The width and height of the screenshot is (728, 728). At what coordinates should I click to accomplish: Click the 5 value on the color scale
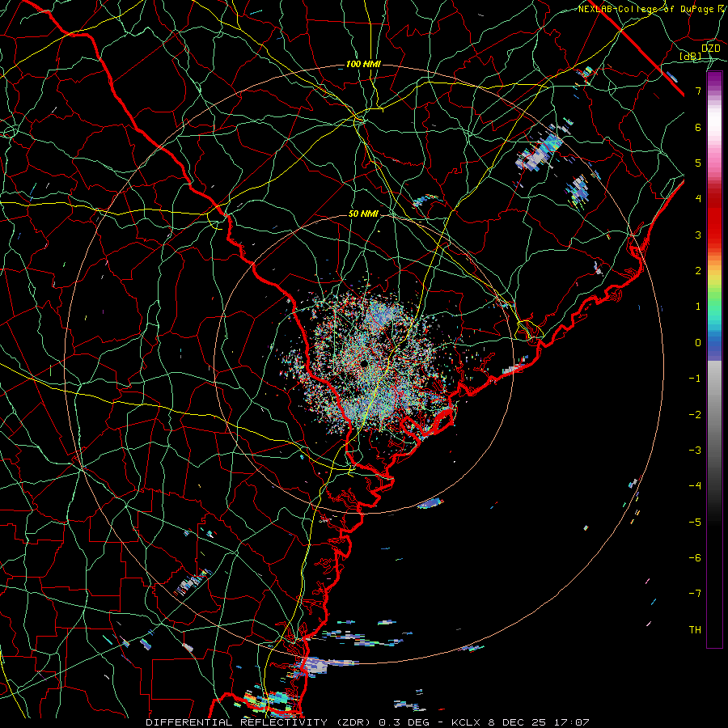698,163
